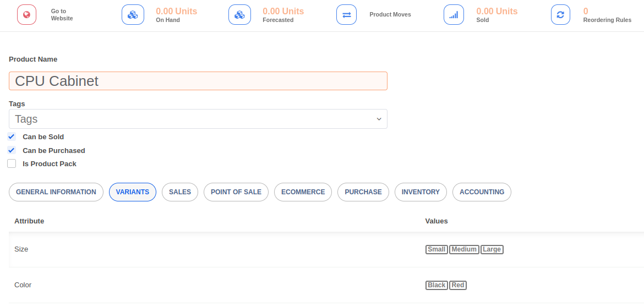Click the Product Moves arrows icon
The height and width of the screenshot is (306, 644).
(347, 15)
